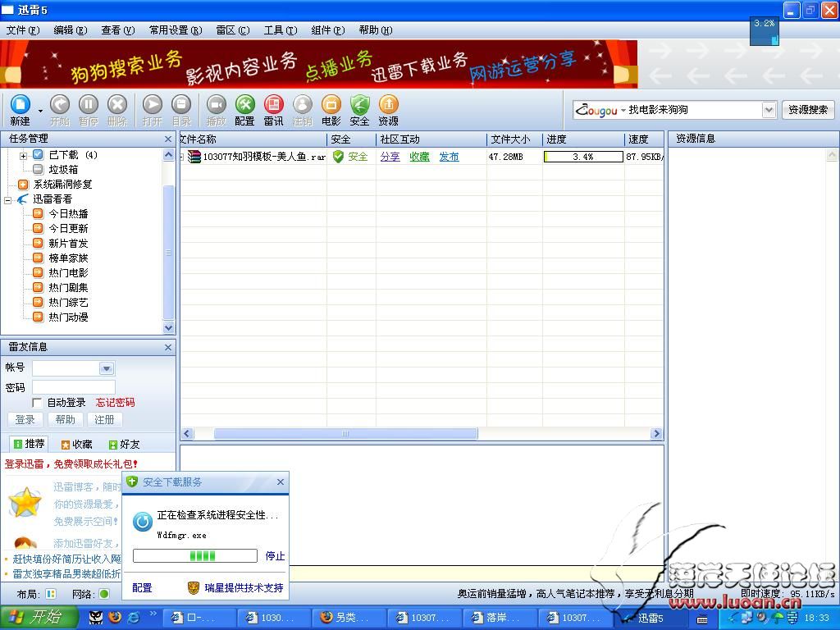
Task: Open the new task dropdown arrow beside 新建
Action: click(39, 112)
